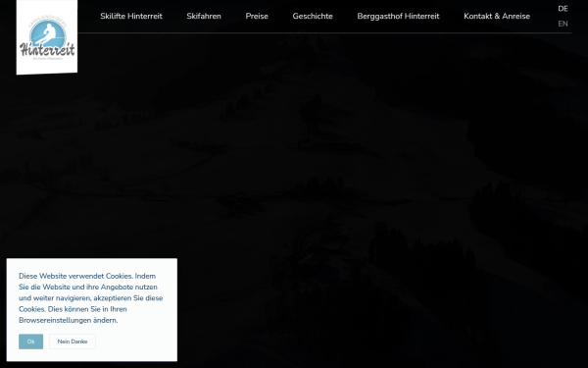
Task: Open the Berggasthof Hinterreit menu item
Action: tap(398, 16)
